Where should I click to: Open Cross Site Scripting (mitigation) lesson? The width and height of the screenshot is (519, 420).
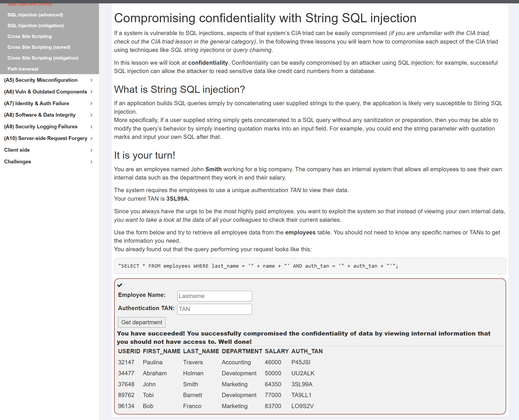pyautogui.click(x=43, y=58)
